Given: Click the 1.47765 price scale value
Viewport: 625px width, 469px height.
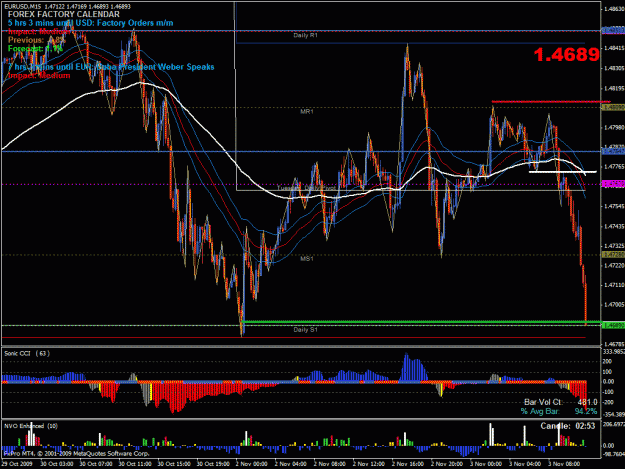Looking at the screenshot, I should click(x=614, y=167).
